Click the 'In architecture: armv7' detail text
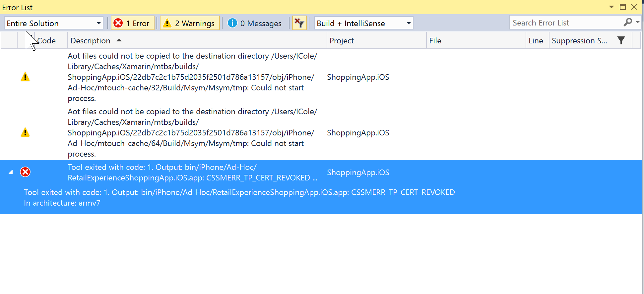Screen dimensions: 644x294 (x=62, y=203)
